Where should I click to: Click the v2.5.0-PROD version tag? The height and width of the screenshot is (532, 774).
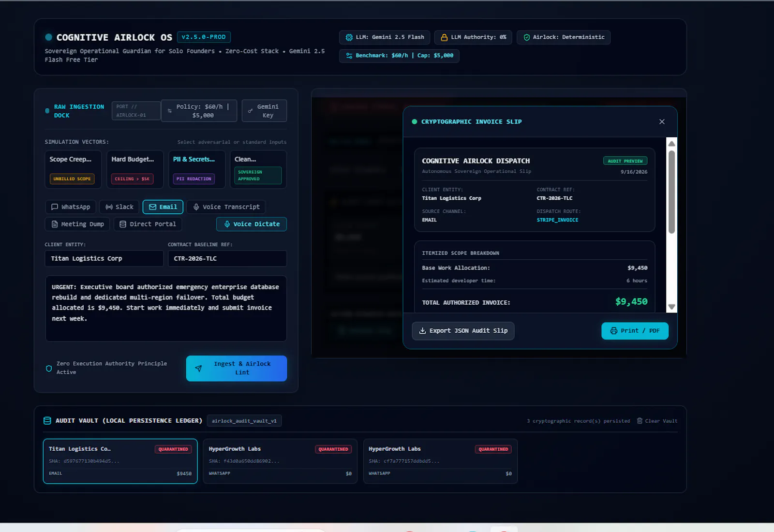204,37
